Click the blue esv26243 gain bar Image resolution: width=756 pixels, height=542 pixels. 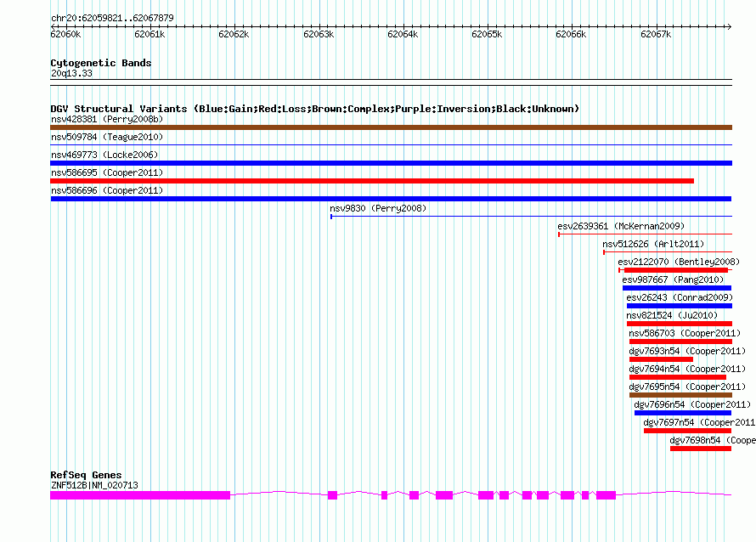coord(680,306)
